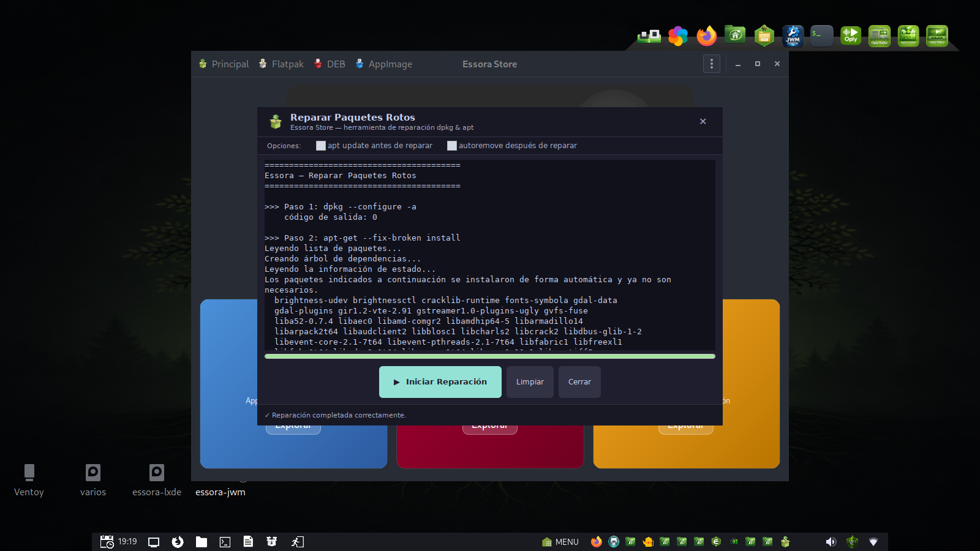The height and width of the screenshot is (551, 980).
Task: Open the three-dot menu in Essora Store
Action: point(712,64)
